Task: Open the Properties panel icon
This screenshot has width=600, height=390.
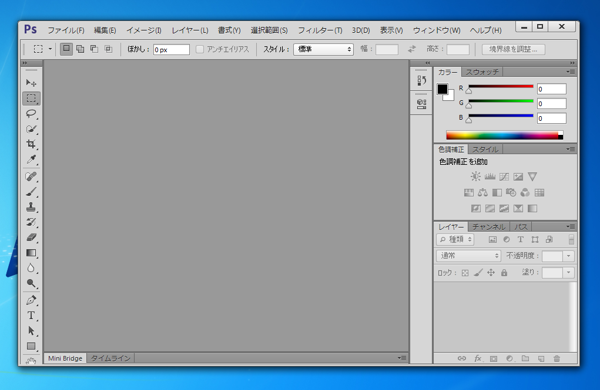Action: click(x=421, y=104)
